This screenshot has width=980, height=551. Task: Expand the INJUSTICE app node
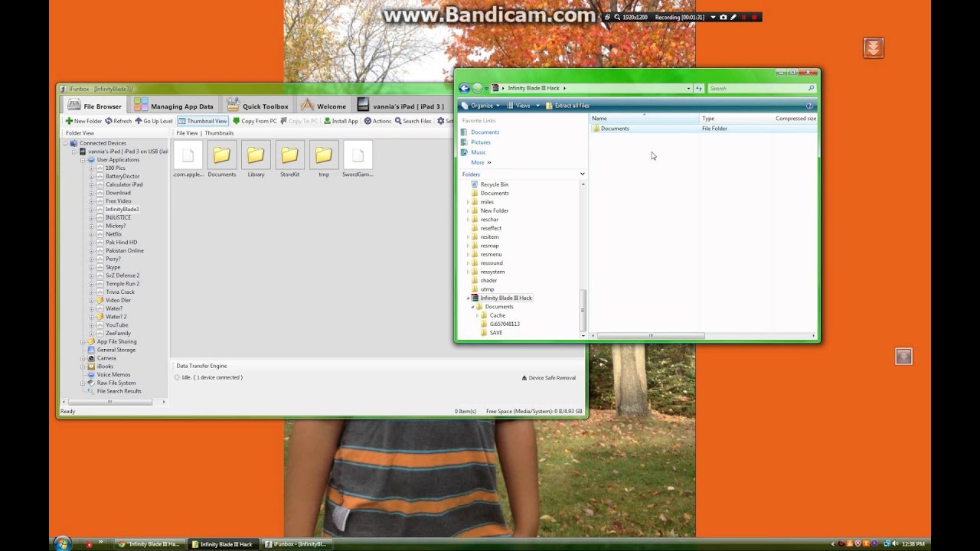pyautogui.click(x=92, y=217)
